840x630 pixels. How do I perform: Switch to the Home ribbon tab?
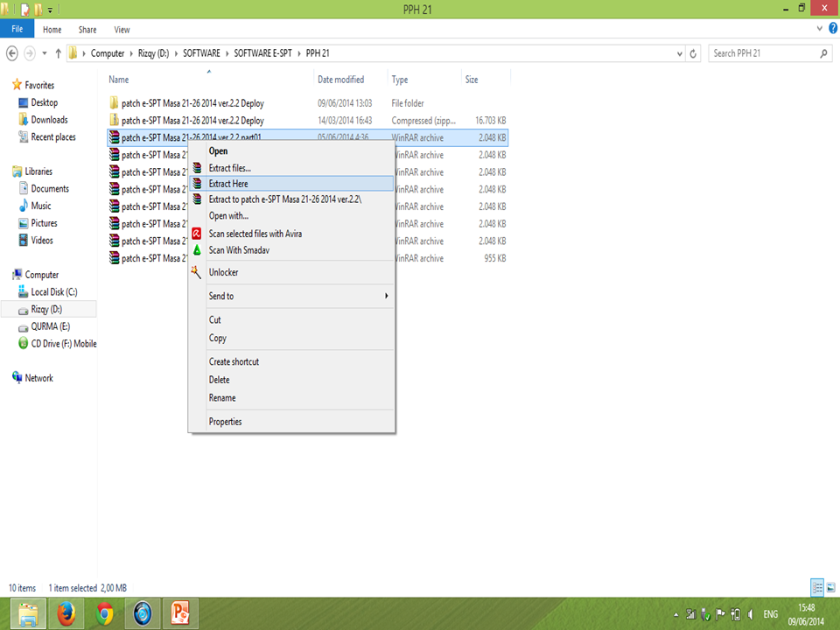[x=52, y=30]
